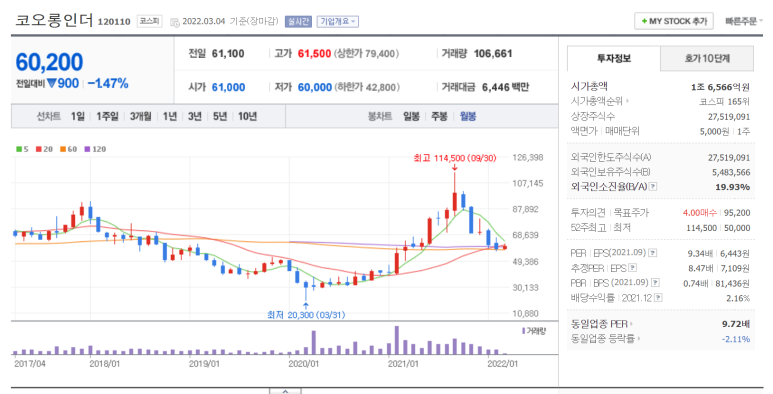Click the 전일 value 61,100
The width and height of the screenshot is (773, 394).
pos(228,54)
